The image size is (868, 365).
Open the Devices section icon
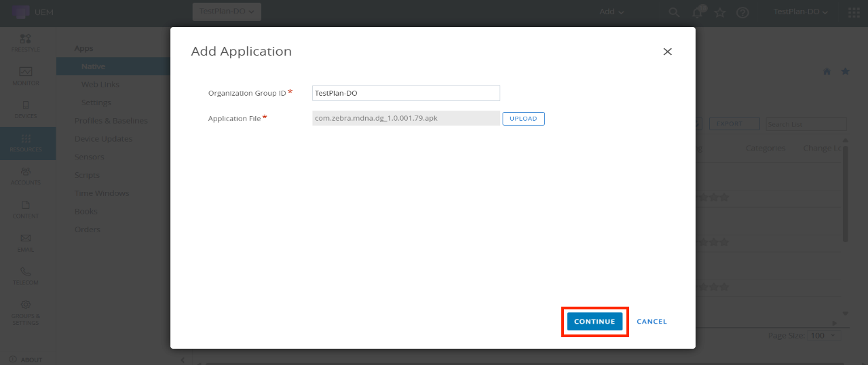point(26,109)
